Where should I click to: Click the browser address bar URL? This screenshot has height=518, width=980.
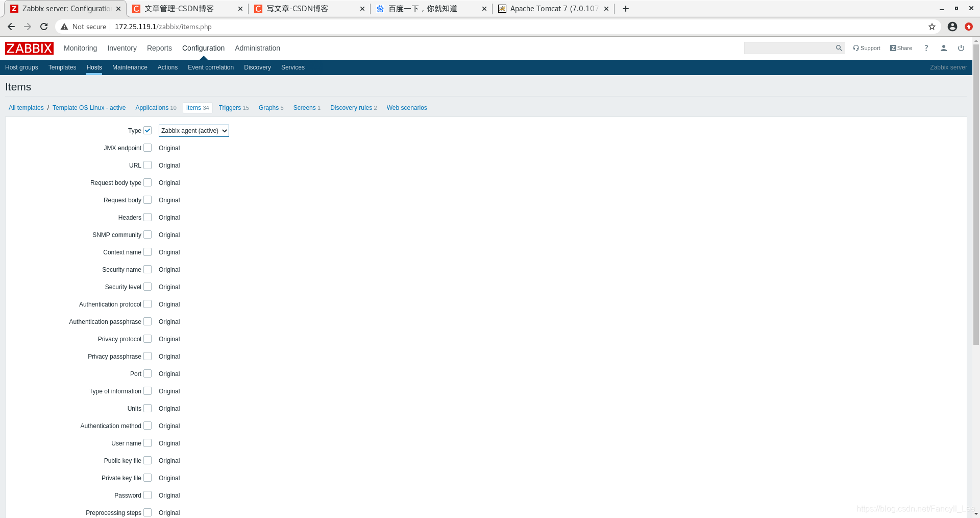pos(163,27)
